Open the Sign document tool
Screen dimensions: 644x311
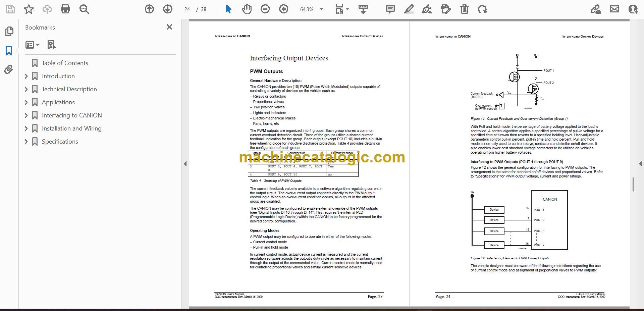click(x=427, y=9)
